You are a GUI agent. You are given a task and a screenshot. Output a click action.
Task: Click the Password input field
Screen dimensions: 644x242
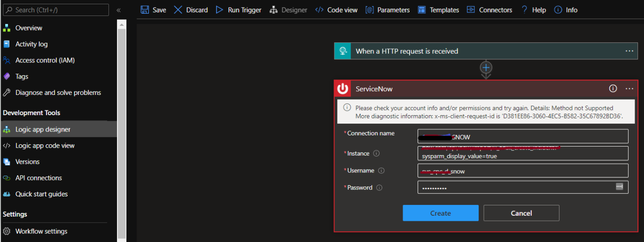(523, 187)
